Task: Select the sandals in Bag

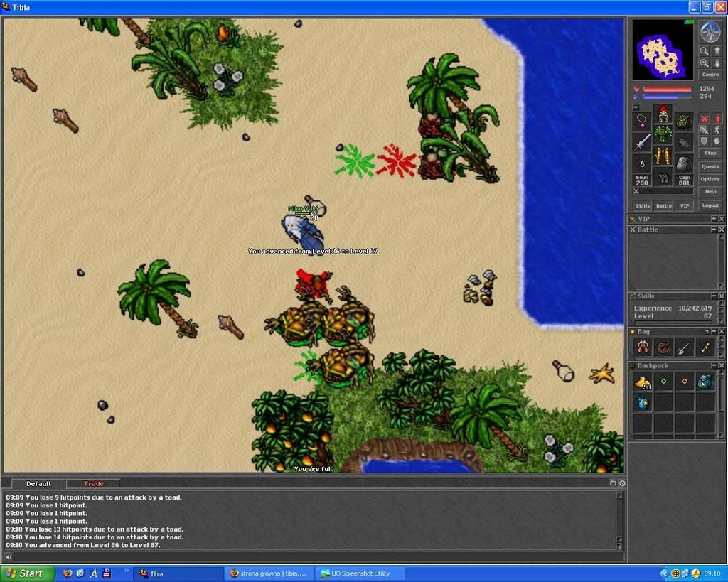Action: [x=643, y=347]
